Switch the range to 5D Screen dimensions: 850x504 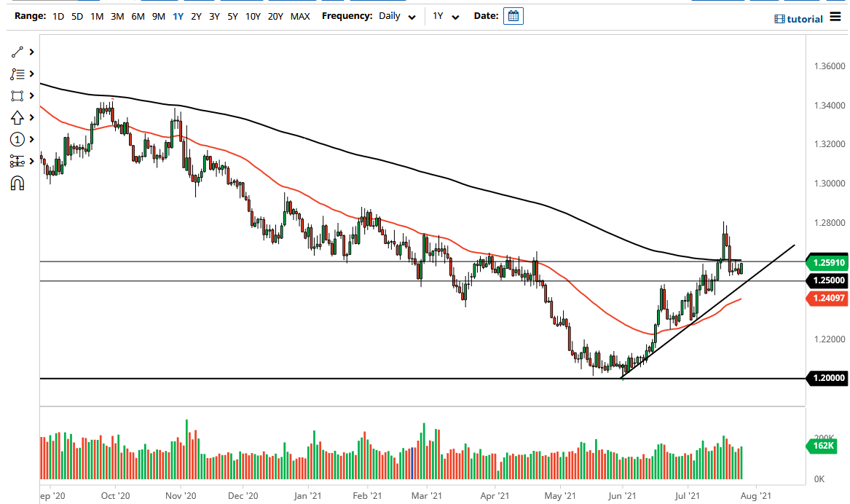pyautogui.click(x=76, y=15)
